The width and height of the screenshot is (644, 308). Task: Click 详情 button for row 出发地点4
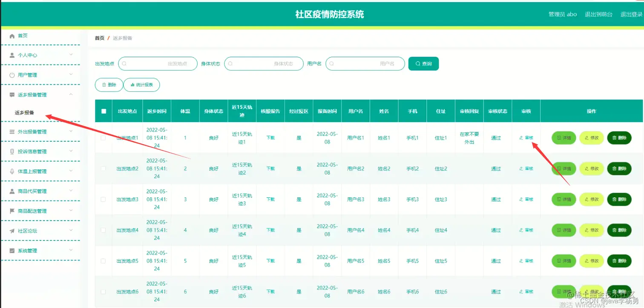click(x=564, y=230)
